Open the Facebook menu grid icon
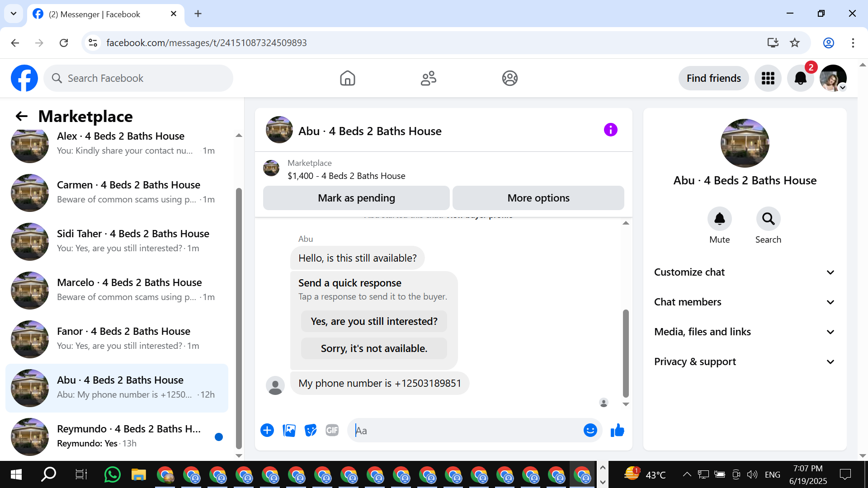This screenshot has height=488, width=868. 768,78
